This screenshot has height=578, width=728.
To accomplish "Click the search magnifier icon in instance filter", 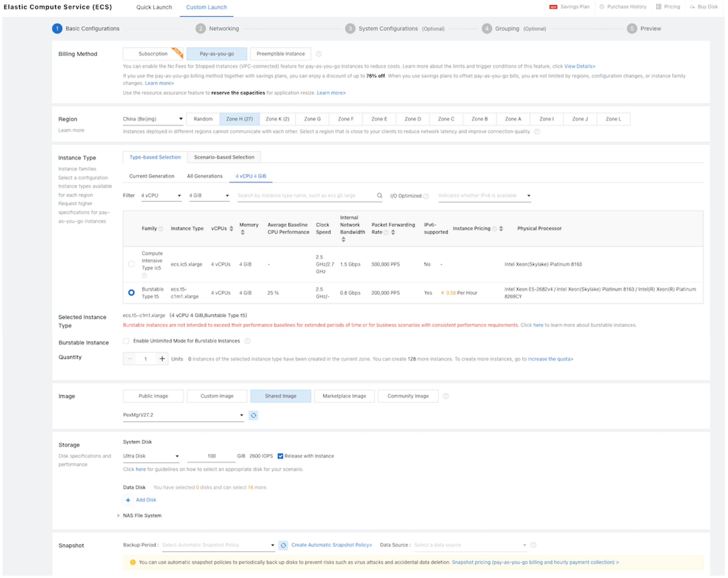I will pyautogui.click(x=379, y=195).
